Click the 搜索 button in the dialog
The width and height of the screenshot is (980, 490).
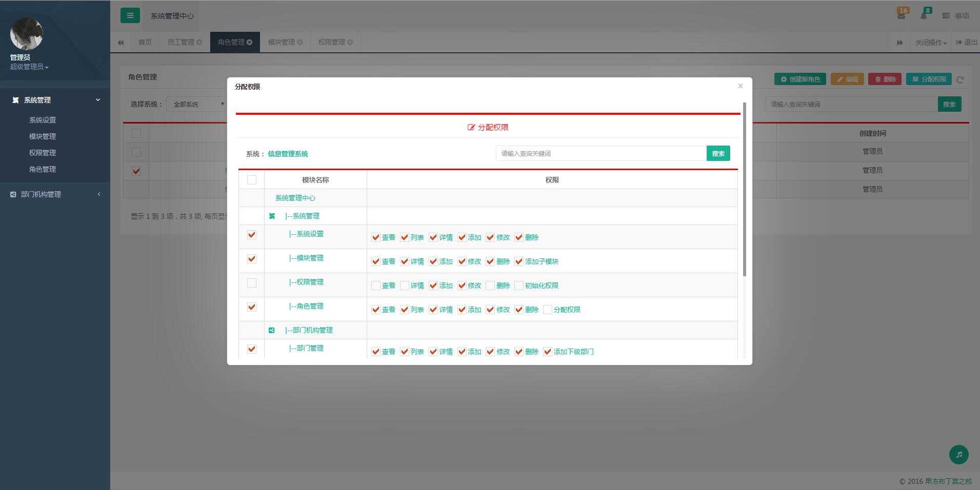pos(718,153)
